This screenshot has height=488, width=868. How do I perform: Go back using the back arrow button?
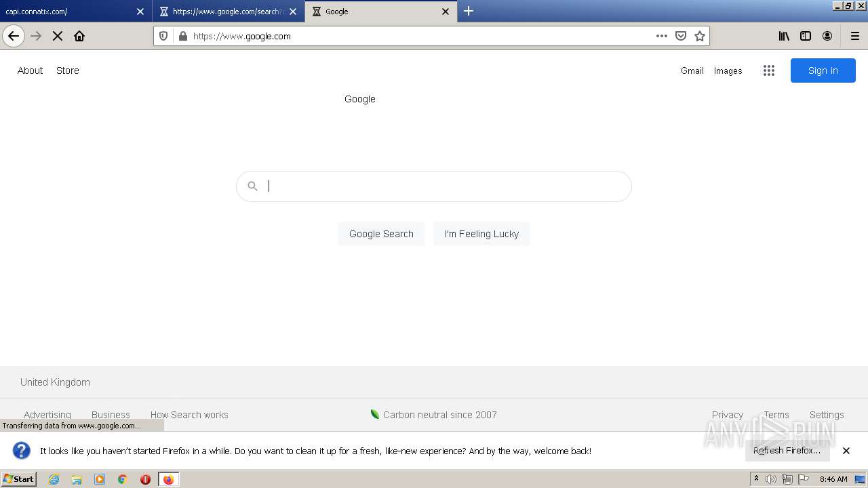coord(14,36)
